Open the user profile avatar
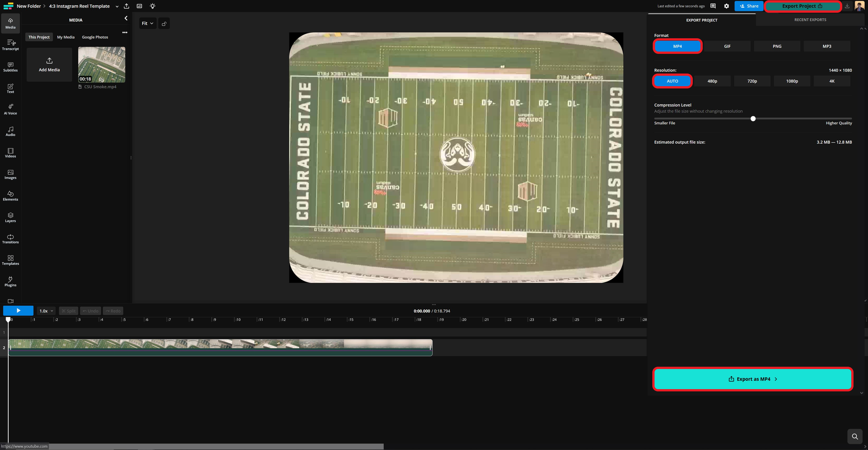This screenshot has height=450, width=868. click(859, 6)
